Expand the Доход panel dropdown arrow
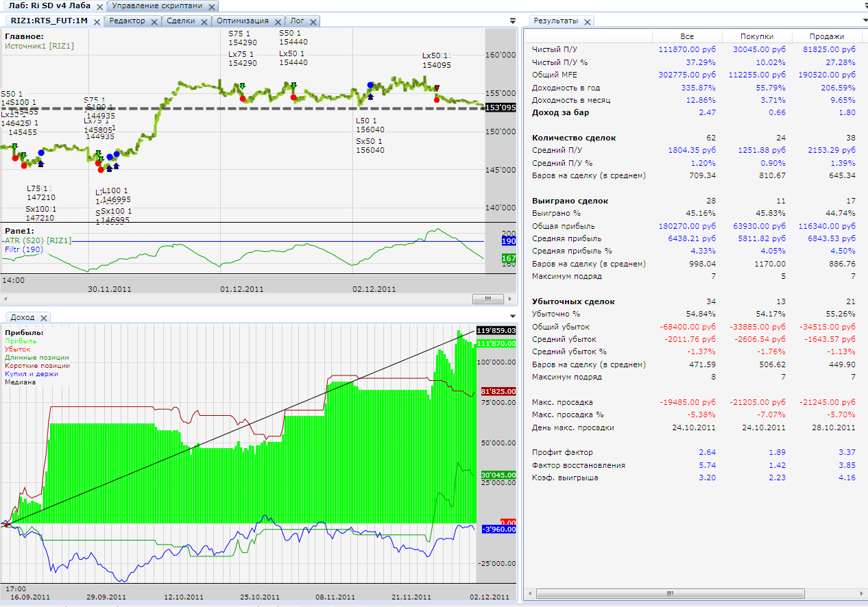Screen dimensions: 868x607 513,316
